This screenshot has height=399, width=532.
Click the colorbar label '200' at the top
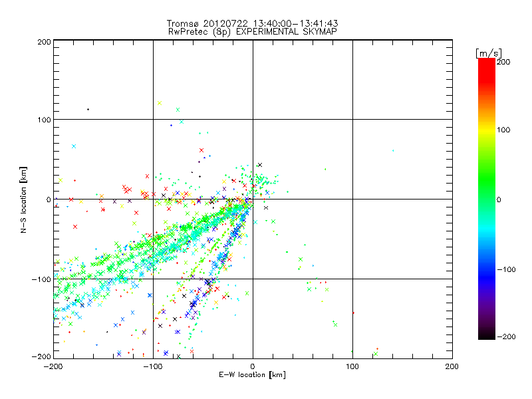tap(503, 62)
